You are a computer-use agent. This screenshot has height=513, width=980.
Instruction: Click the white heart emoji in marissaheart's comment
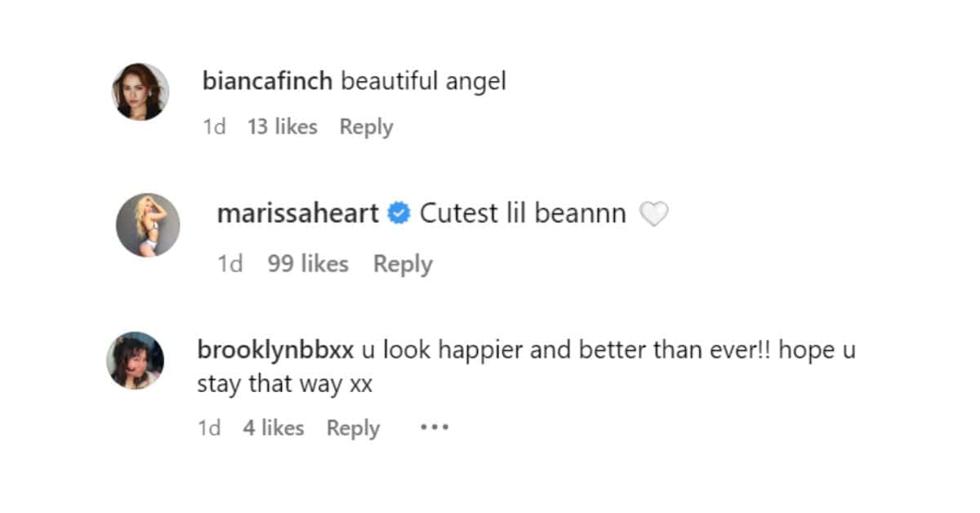(654, 213)
